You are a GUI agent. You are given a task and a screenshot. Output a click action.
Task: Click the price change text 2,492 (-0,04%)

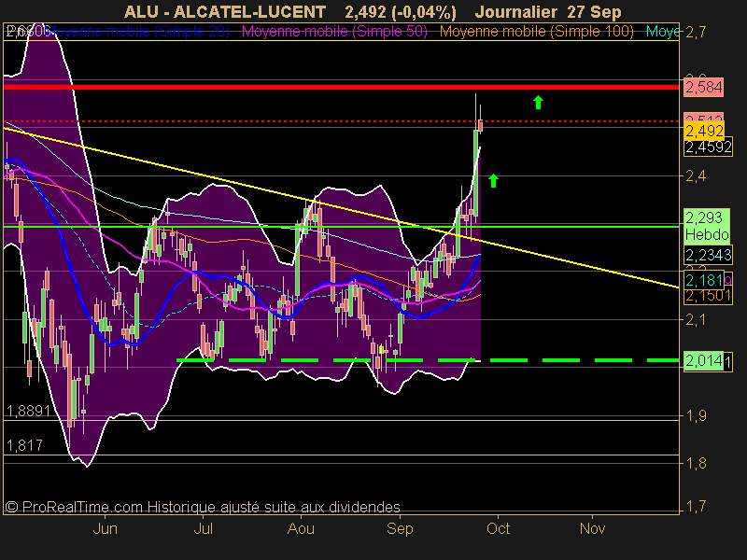click(x=401, y=12)
